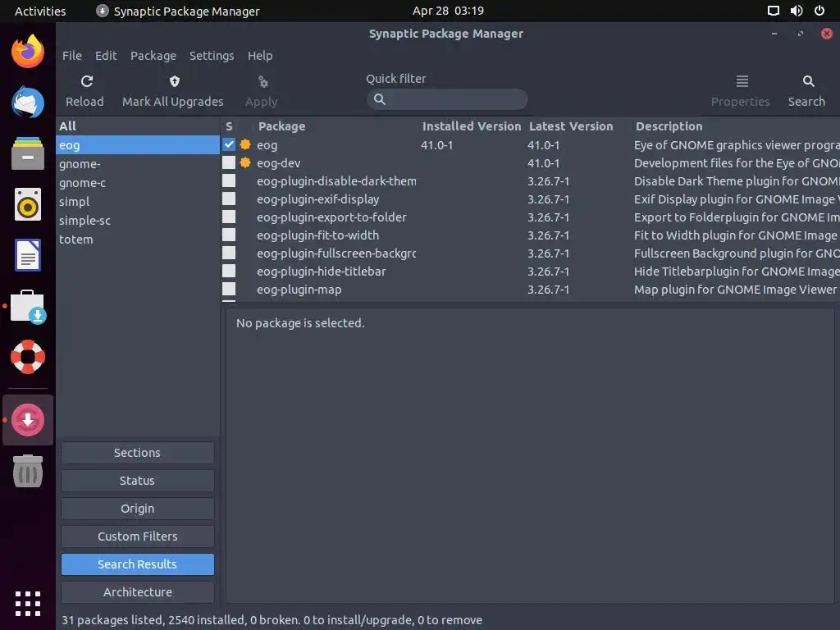840x630 pixels.
Task: Select the totem search entry
Action: (138, 240)
